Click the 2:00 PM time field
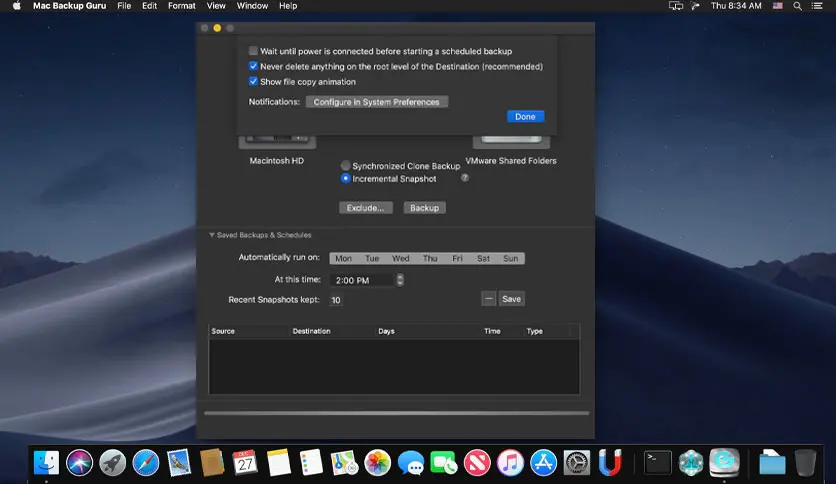 click(x=363, y=280)
